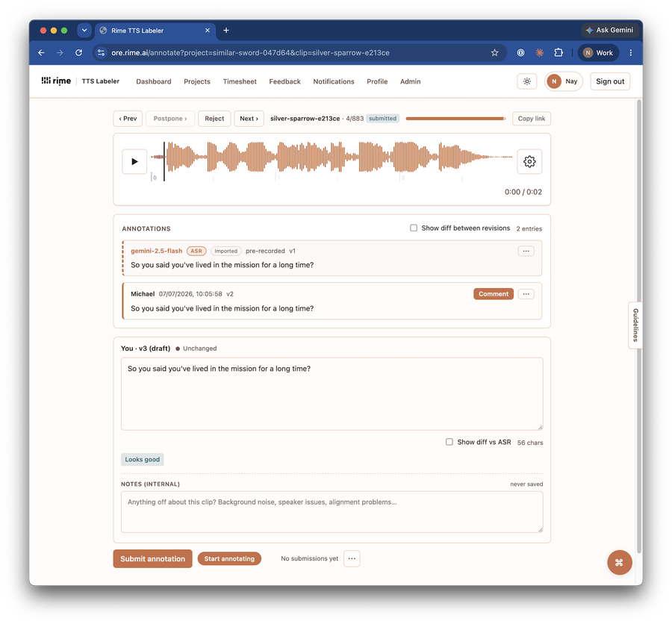
Task: Click the clip progress bar
Action: coord(455,119)
